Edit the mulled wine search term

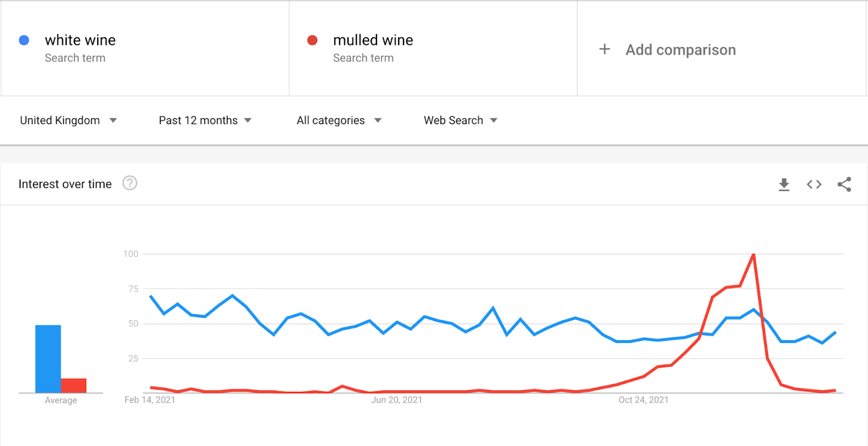point(373,40)
